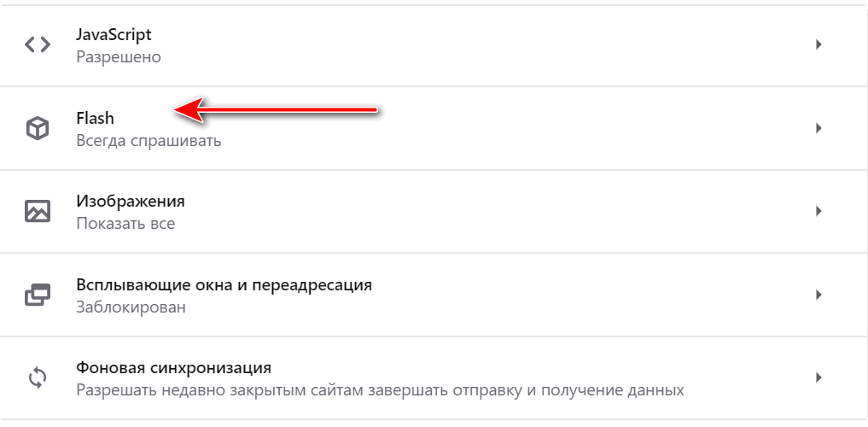Select the Изображения title label

tap(131, 202)
